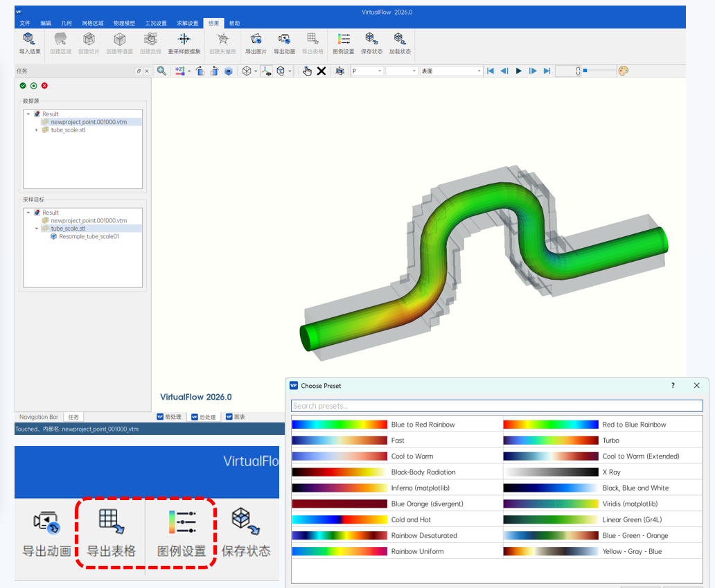Click the bounding box view icon

339,71
